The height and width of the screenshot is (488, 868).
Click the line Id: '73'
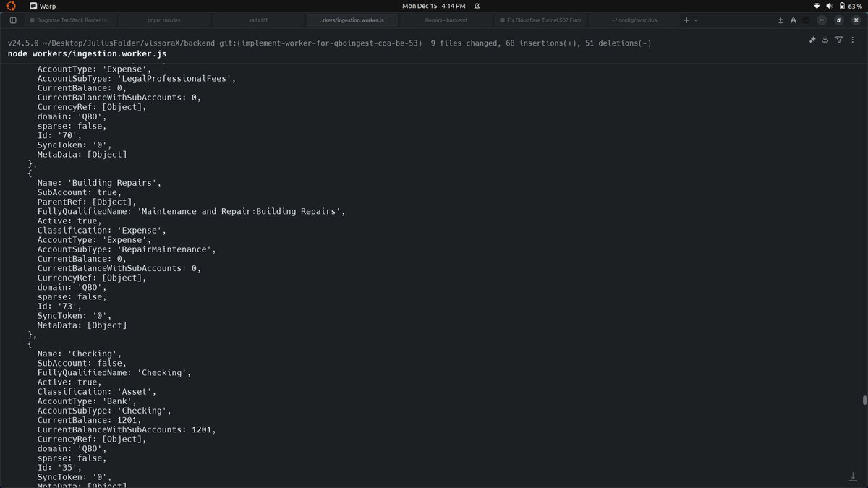[59, 307]
